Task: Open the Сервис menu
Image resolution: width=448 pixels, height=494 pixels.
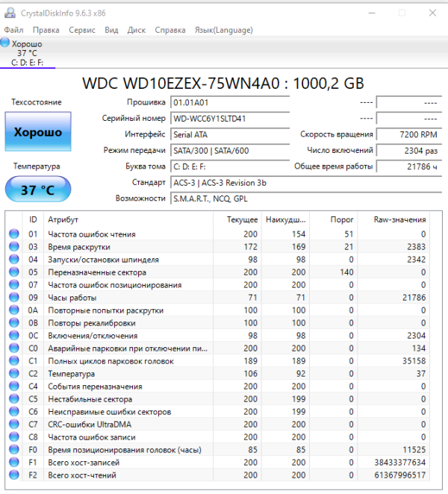Action: tap(81, 30)
